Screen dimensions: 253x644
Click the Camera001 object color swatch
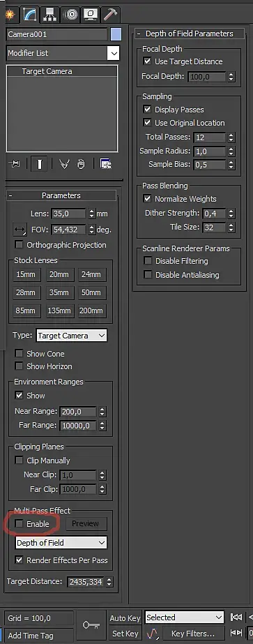(x=116, y=34)
